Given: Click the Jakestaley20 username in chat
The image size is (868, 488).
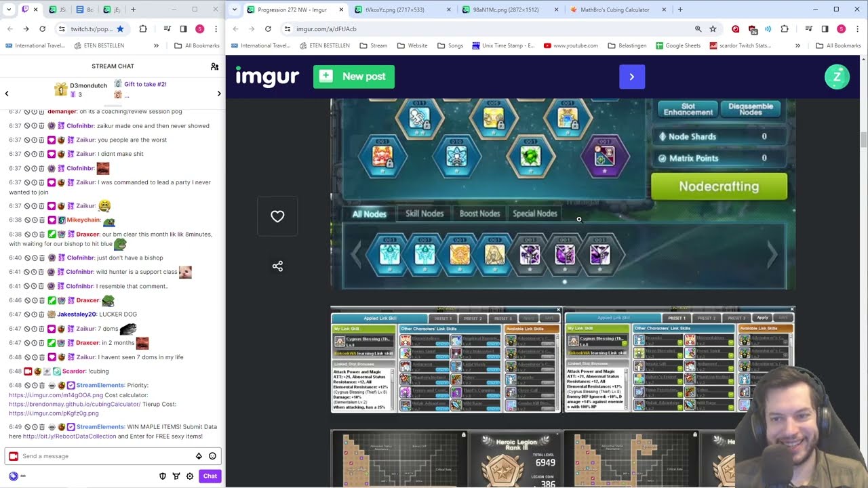Looking at the screenshot, I should click(77, 314).
